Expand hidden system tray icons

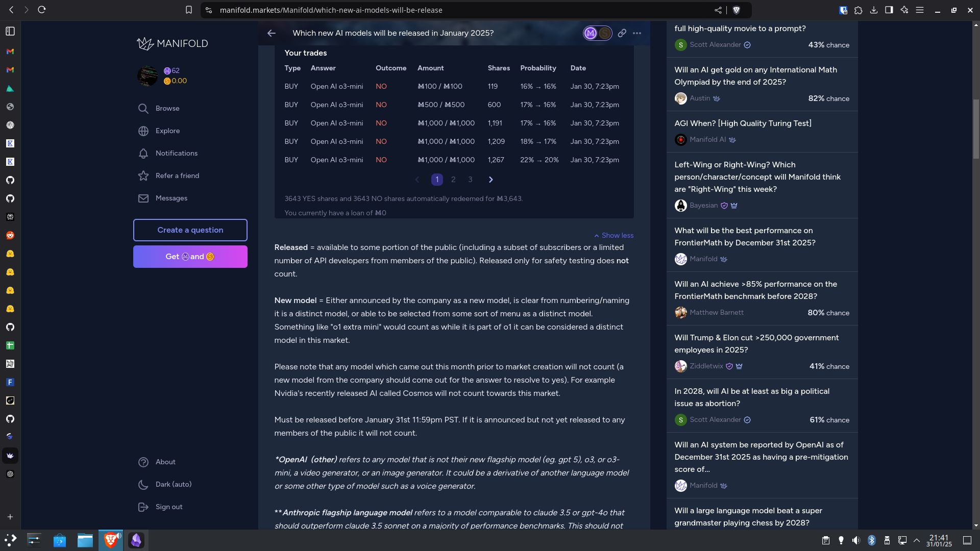click(x=917, y=540)
